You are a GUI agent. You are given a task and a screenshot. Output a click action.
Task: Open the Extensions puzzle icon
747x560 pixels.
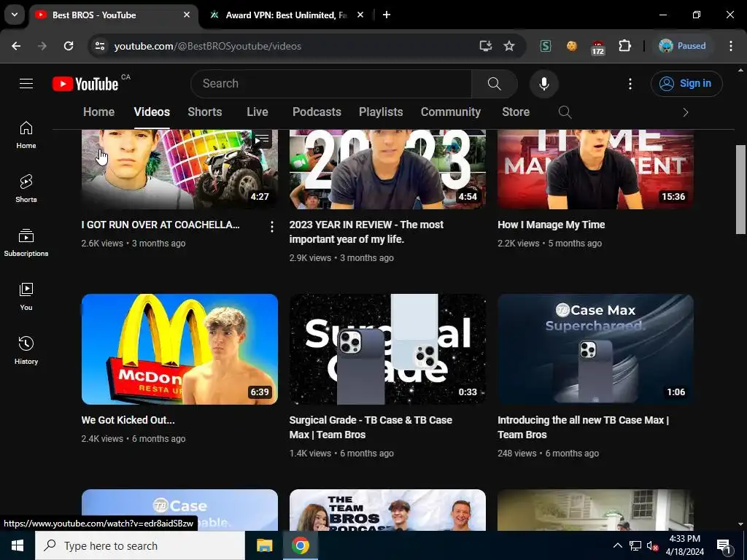[624, 46]
